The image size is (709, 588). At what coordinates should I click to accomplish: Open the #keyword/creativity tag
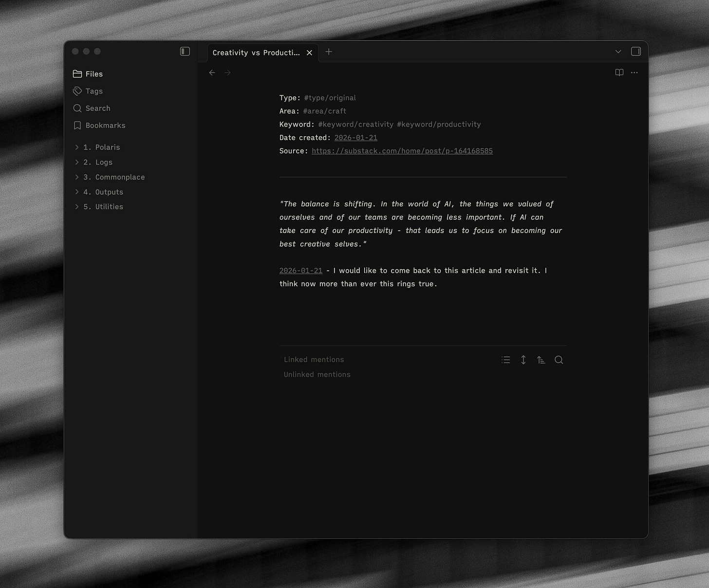click(x=356, y=124)
